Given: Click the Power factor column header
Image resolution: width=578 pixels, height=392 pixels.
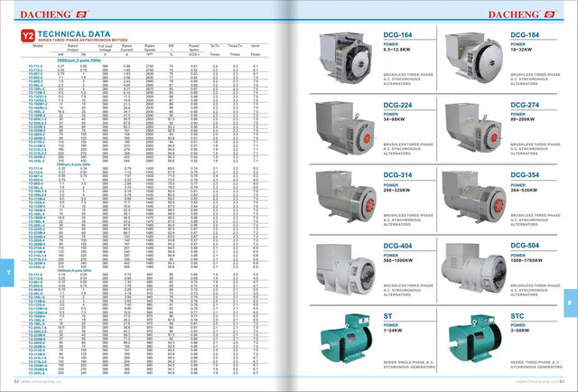Looking at the screenshot, I should click(194, 48).
